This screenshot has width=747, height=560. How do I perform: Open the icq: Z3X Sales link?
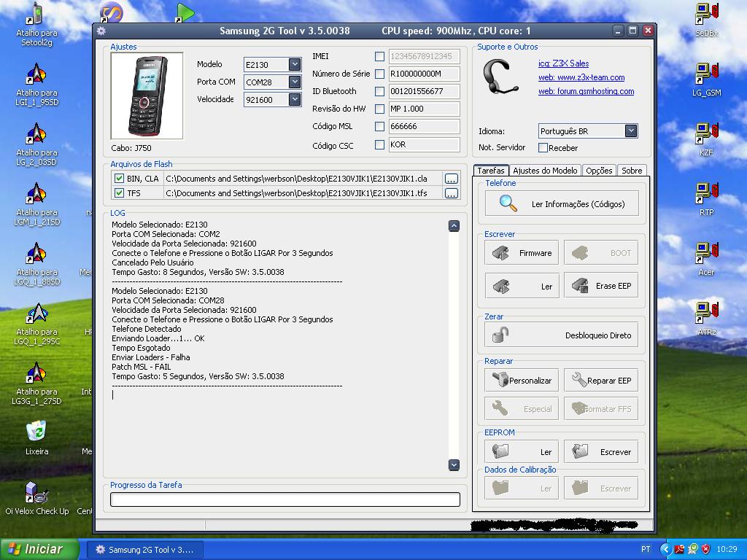point(564,63)
